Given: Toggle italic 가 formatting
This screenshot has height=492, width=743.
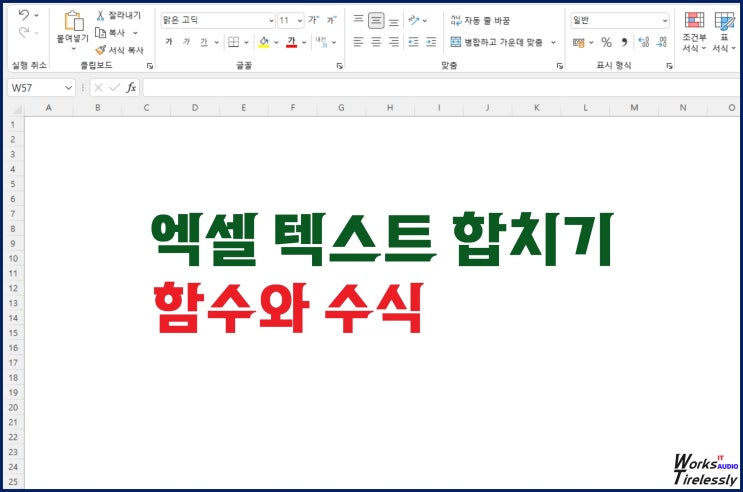Looking at the screenshot, I should click(x=186, y=42).
